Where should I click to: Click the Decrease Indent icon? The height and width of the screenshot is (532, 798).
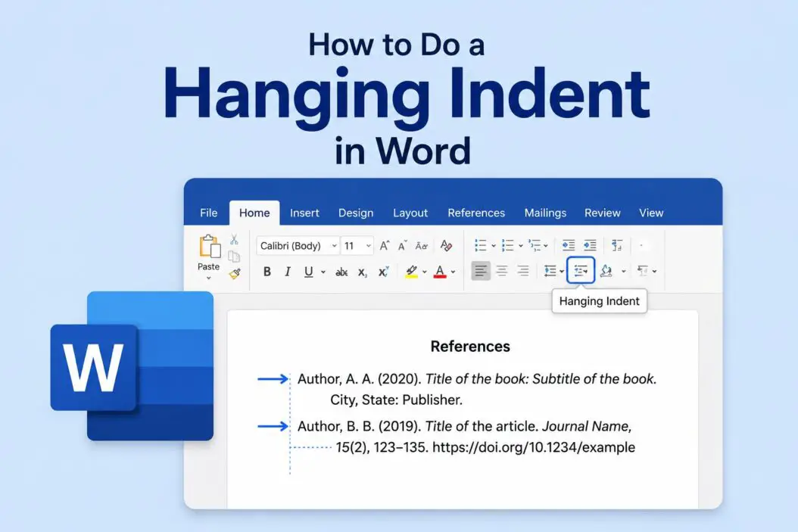pos(569,246)
